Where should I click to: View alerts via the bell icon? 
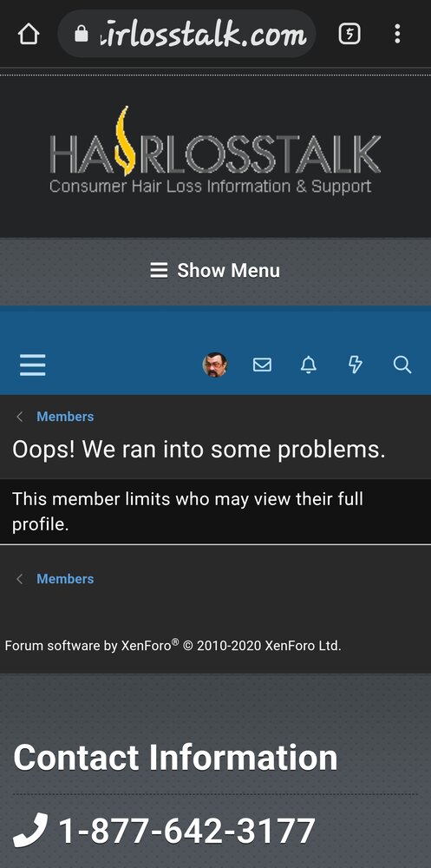tap(308, 365)
